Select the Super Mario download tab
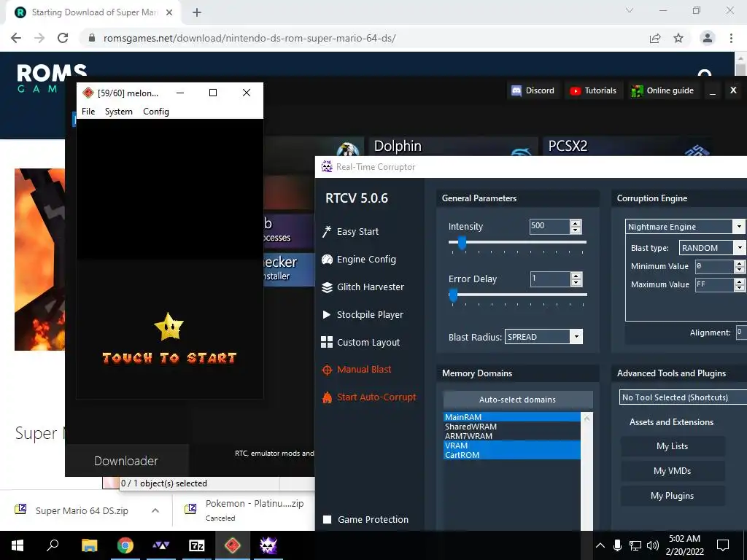Screen dimensions: 747x560 [94, 12]
